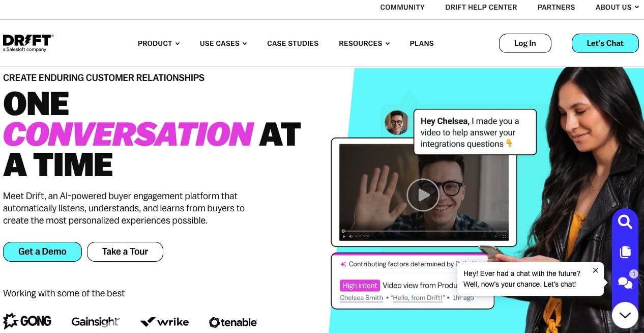This screenshot has height=333, width=644.
Task: Click the Get a Demo button
Action: click(x=42, y=252)
